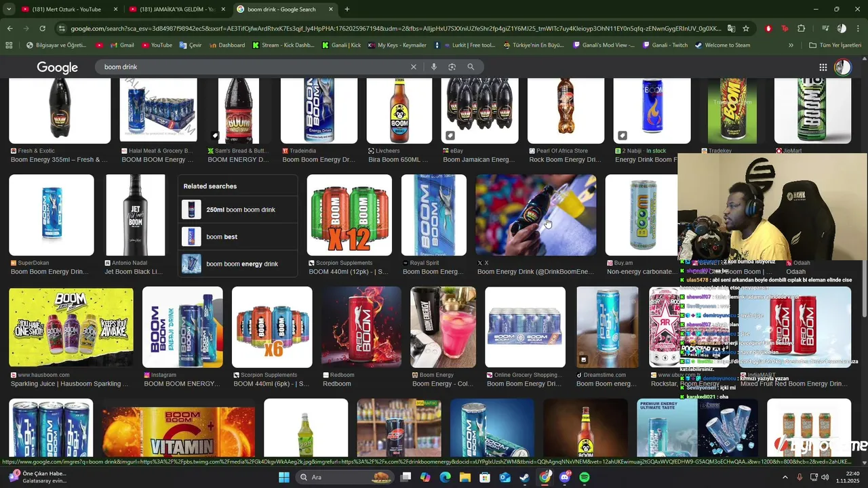This screenshot has width=868, height=488.
Task: Select related search 250ml boom boom drink
Action: pos(238,209)
